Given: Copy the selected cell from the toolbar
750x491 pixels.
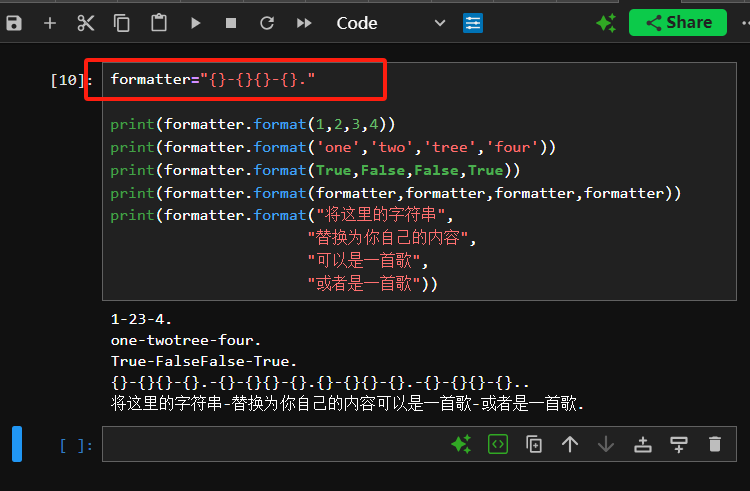Looking at the screenshot, I should [122, 22].
